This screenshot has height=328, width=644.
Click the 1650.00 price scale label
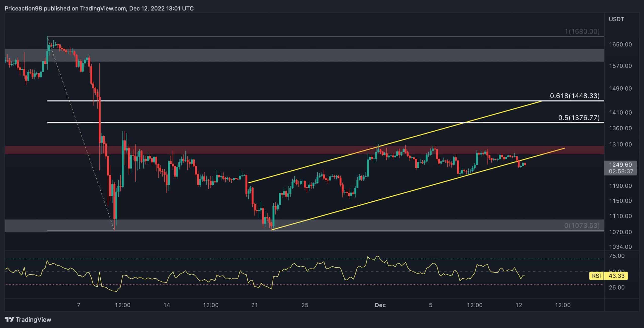(620, 45)
